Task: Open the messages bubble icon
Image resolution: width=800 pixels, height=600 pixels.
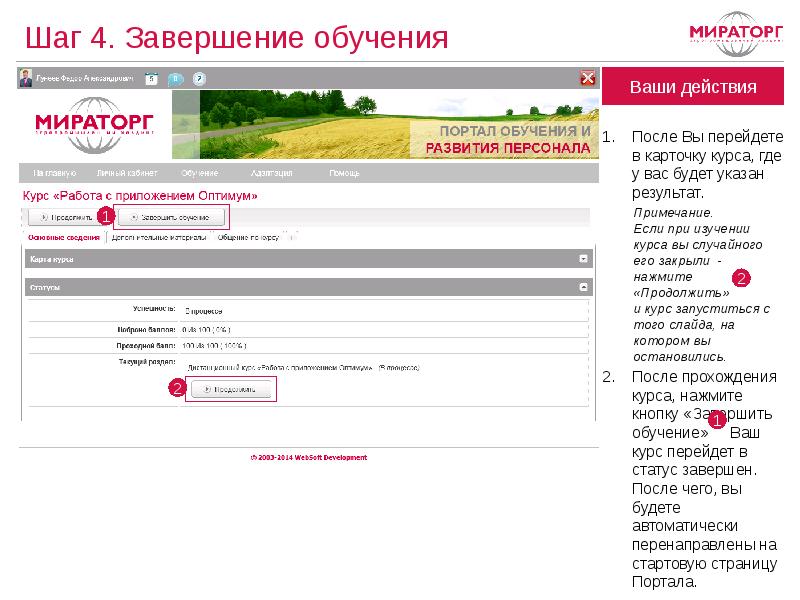Action: [x=175, y=78]
